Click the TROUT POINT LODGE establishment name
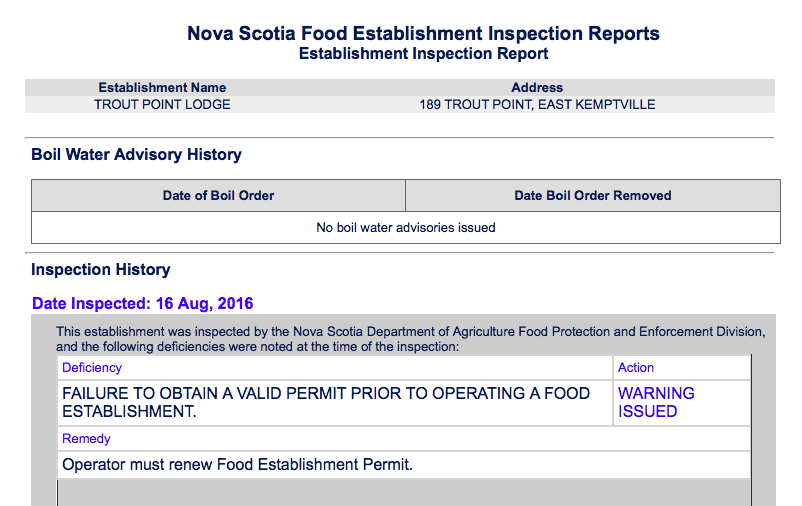802x506 pixels. (162, 104)
